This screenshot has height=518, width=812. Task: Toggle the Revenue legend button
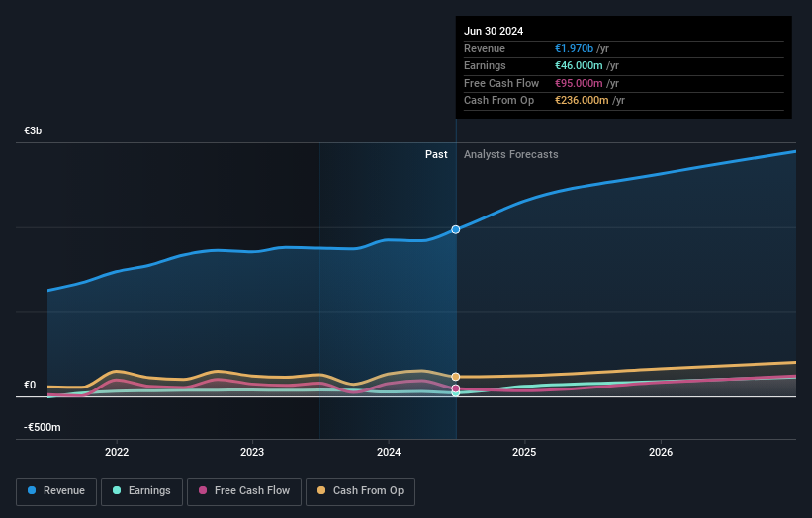[56, 491]
